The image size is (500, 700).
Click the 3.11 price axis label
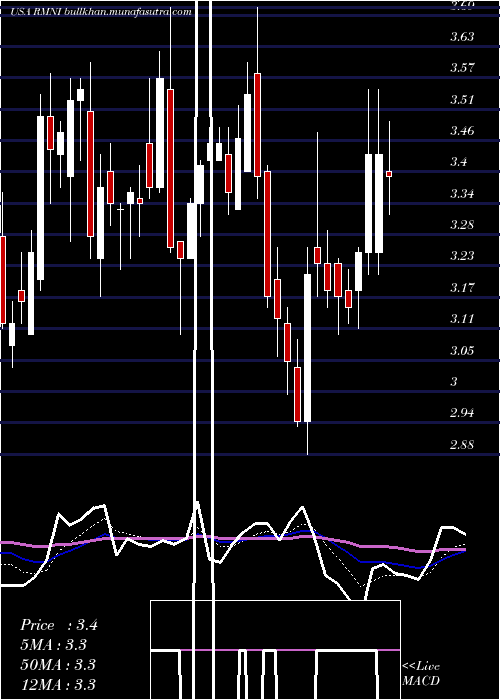462,319
